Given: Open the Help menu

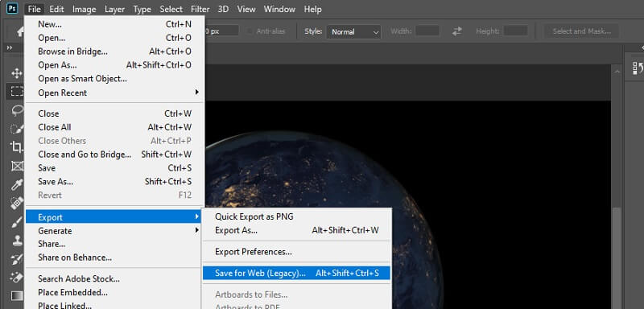Looking at the screenshot, I should coord(312,9).
